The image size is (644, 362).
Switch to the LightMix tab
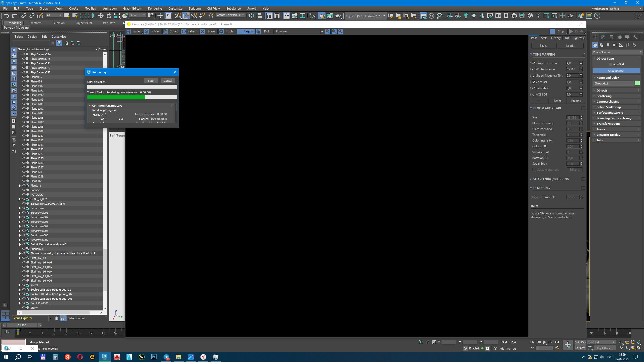point(578,38)
